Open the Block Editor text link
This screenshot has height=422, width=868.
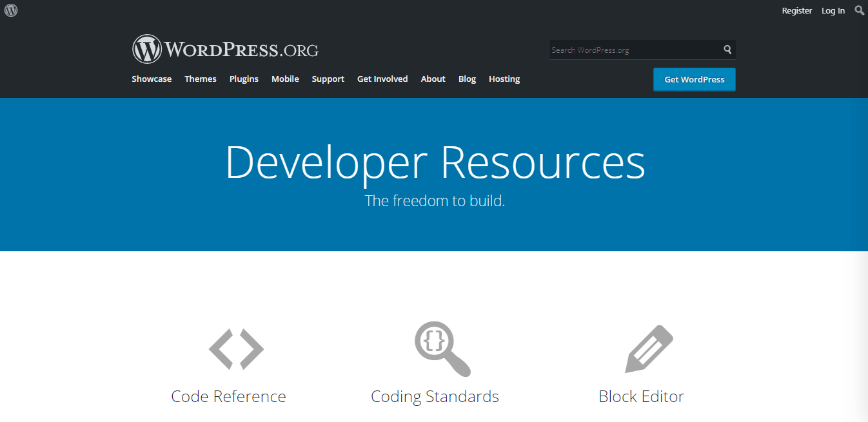641,396
